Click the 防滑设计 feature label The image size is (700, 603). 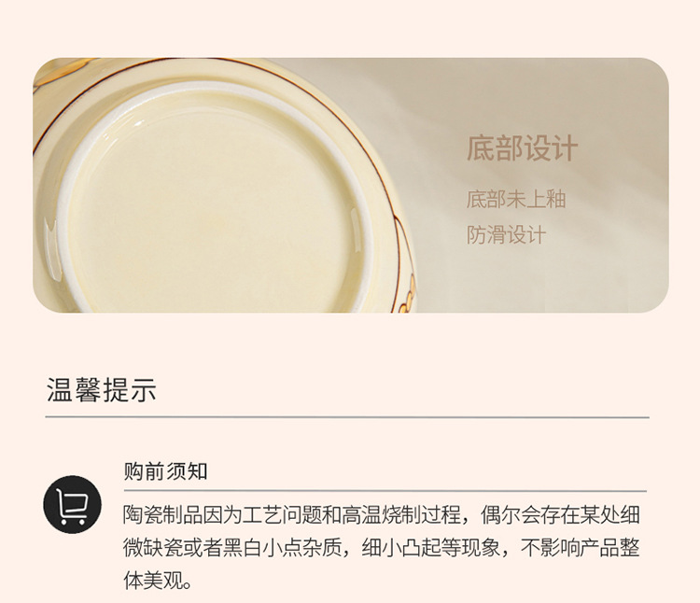tap(506, 235)
